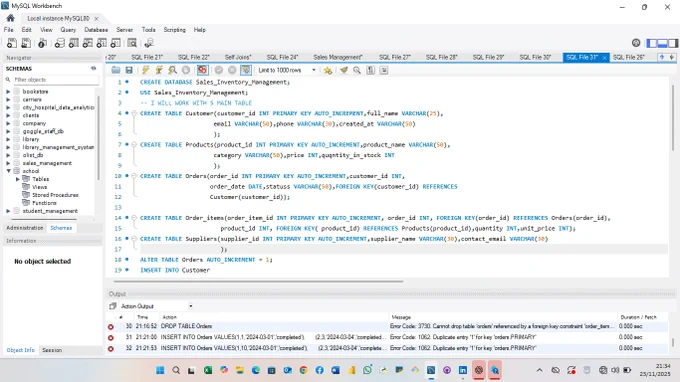This screenshot has width=680, height=382.
Task: Open the Scripting menu
Action: (x=175, y=30)
